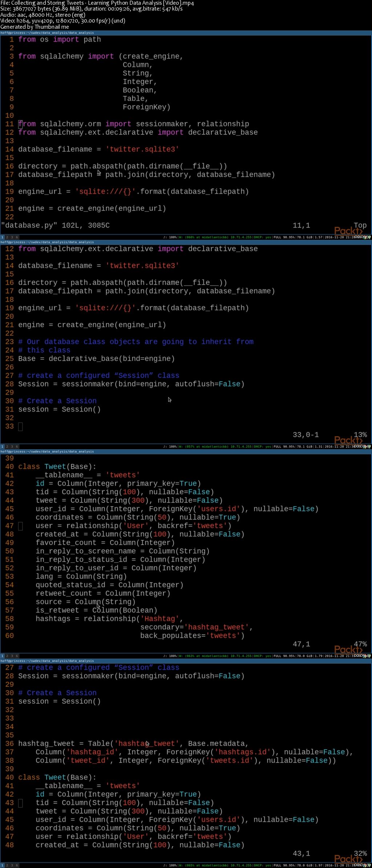372x868 pixels.
Task: Click the 'Video: h264, yuv420p' header line
Action: point(63,21)
